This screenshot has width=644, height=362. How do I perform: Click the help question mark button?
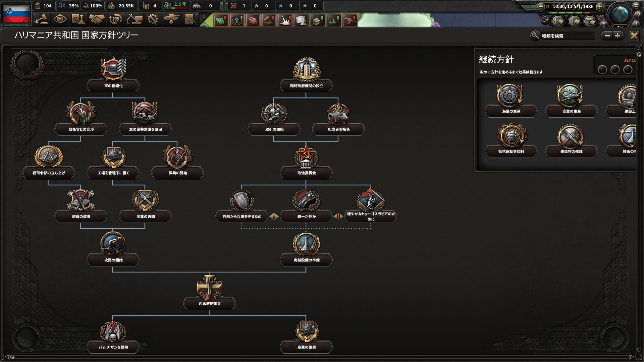tap(638, 15)
